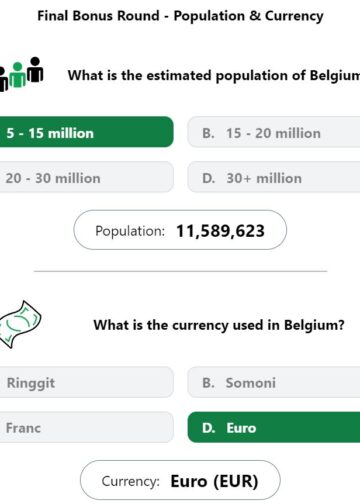Click the Currency result pill
This screenshot has width=360, height=504.
click(180, 480)
